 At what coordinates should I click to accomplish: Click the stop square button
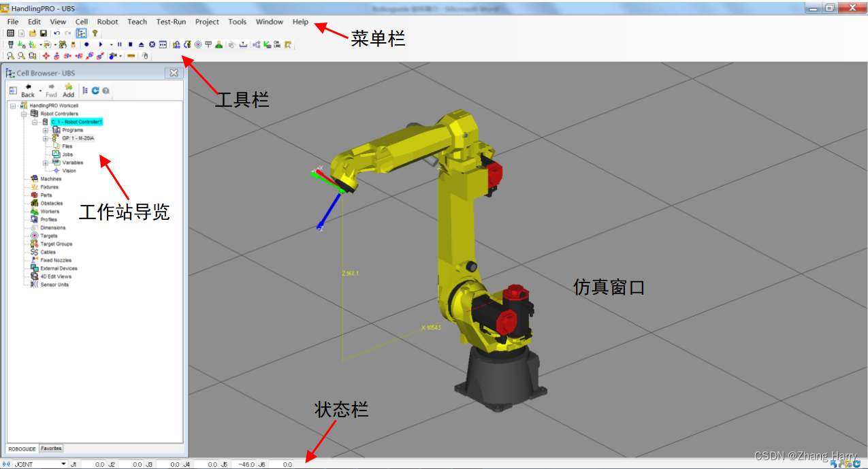tap(131, 44)
